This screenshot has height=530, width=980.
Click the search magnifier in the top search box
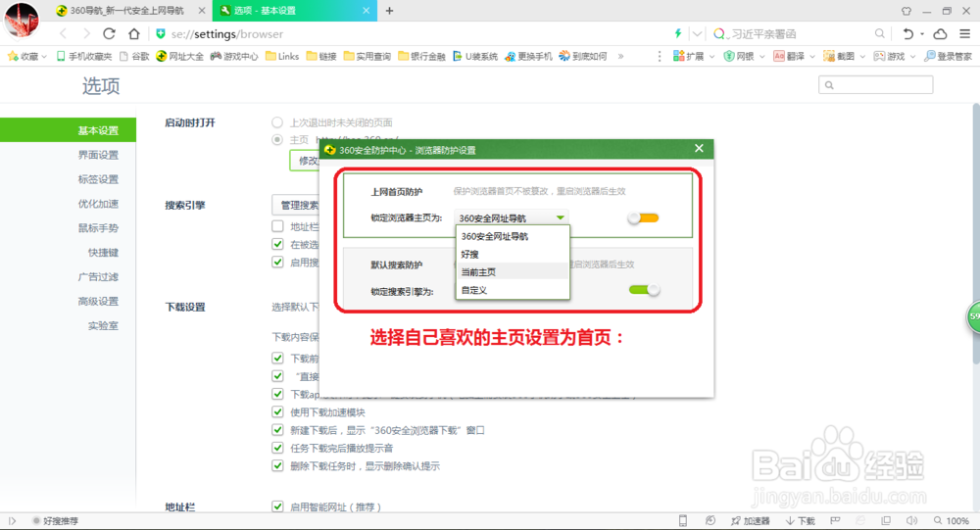click(879, 33)
